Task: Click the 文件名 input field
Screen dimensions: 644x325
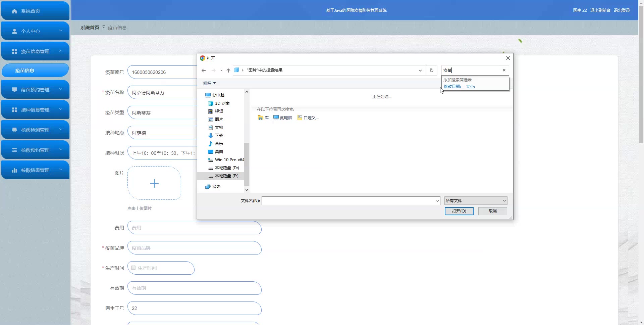Action: (x=348, y=201)
